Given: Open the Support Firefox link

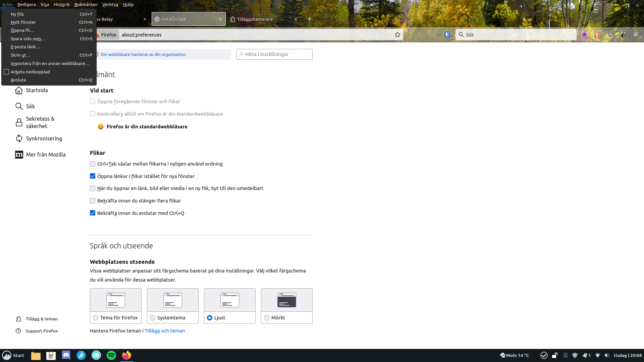Looking at the screenshot, I should point(42,331).
